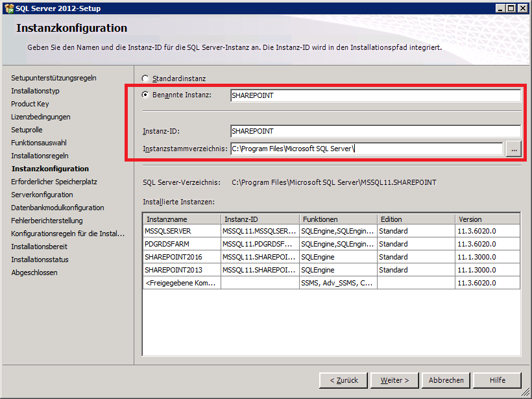Go to Funktionsauswahl step in sidebar
This screenshot has height=399, width=532.
coord(39,143)
